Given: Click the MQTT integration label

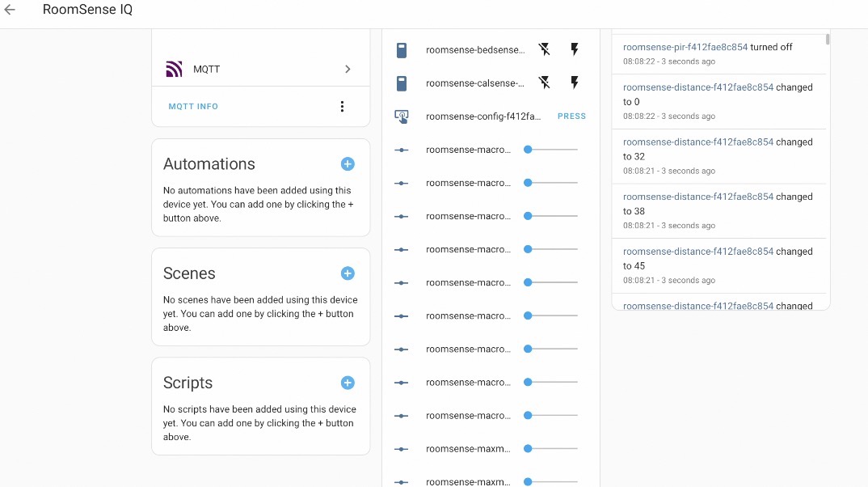Looking at the screenshot, I should click(x=206, y=70).
